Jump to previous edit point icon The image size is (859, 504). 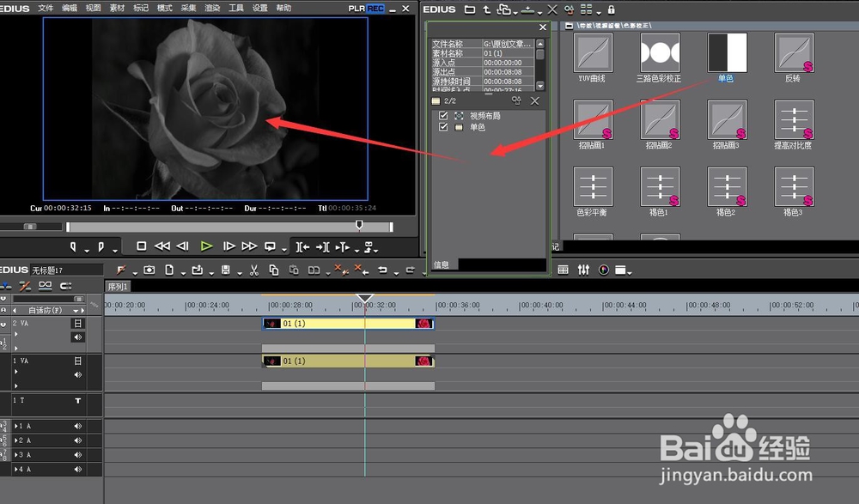point(302,247)
